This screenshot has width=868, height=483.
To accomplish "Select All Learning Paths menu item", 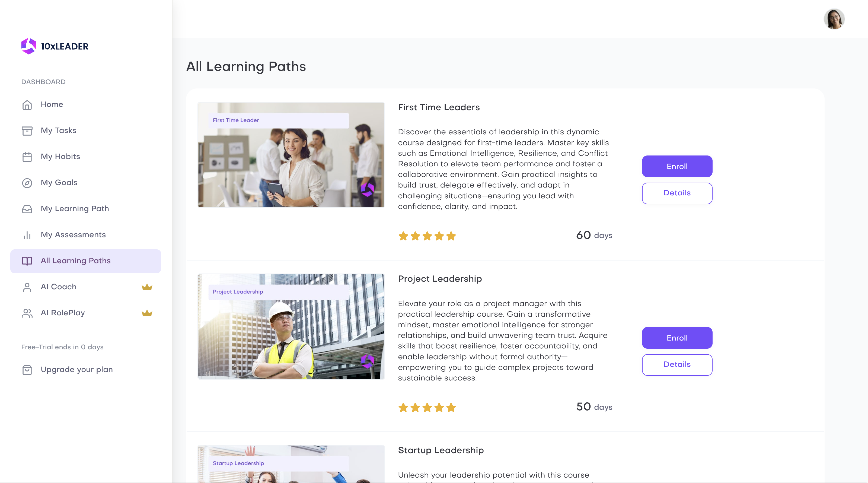I will pyautogui.click(x=86, y=261).
